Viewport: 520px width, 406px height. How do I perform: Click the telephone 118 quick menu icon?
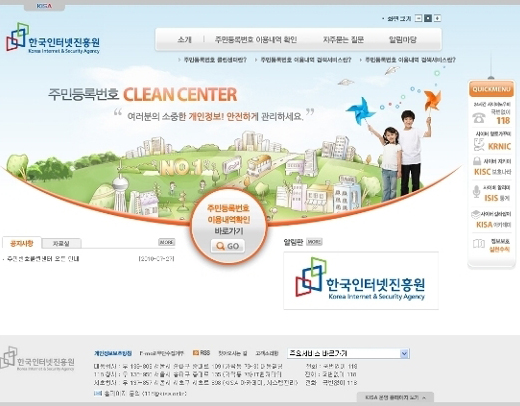(x=479, y=118)
